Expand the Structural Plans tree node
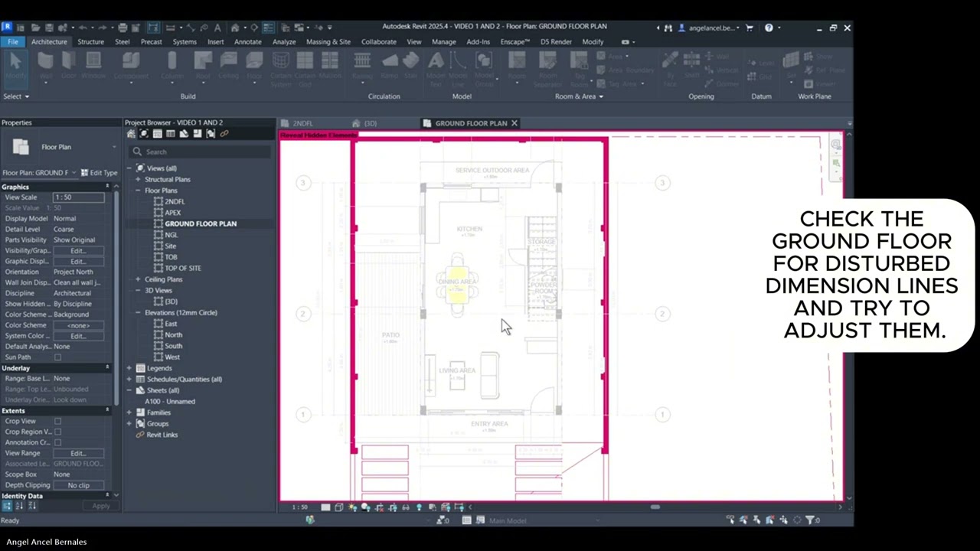Viewport: 980px width, 551px height. [x=138, y=179]
